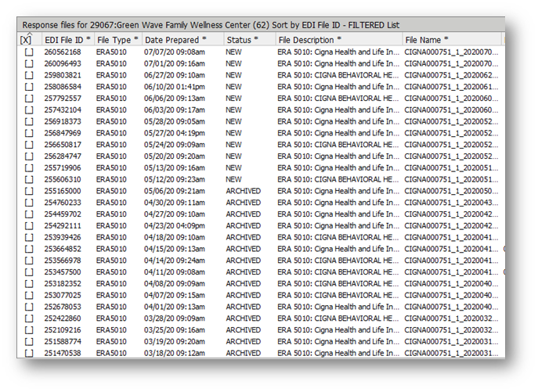Screen dimensions: 538x392
Task: Check the box for EDI File 260562168
Action: coord(29,52)
